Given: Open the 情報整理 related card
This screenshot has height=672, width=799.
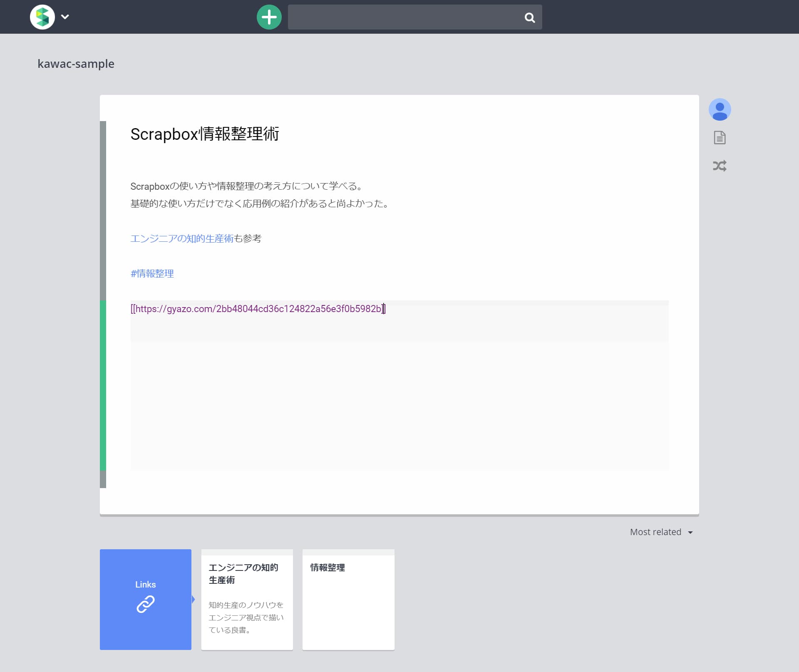Looking at the screenshot, I should tap(348, 600).
